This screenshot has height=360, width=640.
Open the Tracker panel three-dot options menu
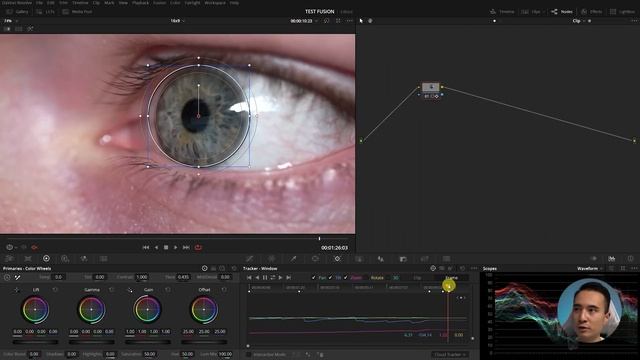click(x=473, y=268)
